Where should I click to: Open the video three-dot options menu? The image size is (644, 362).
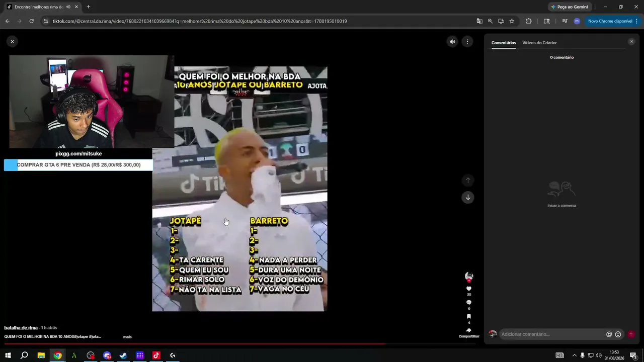[x=467, y=42]
